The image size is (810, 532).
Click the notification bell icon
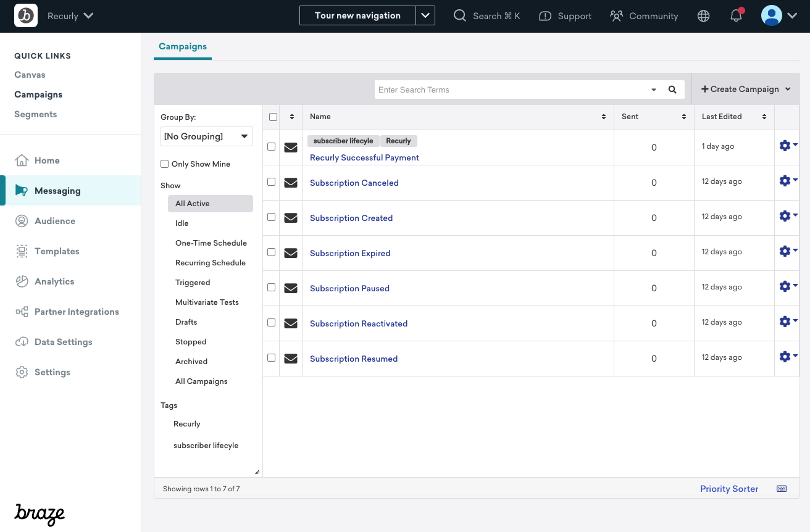click(736, 17)
